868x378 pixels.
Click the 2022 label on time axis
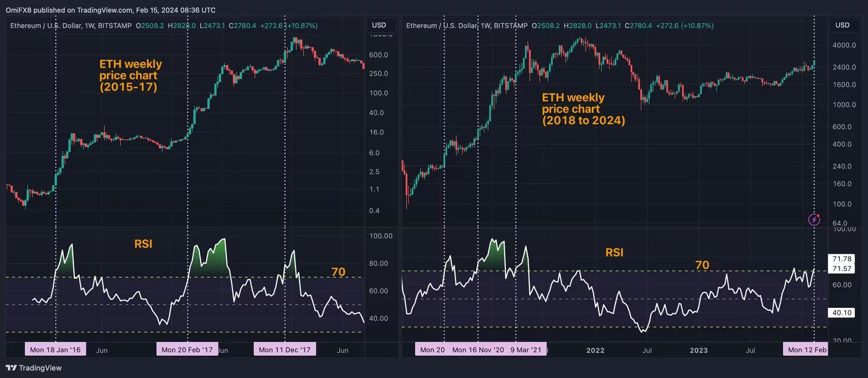click(595, 350)
